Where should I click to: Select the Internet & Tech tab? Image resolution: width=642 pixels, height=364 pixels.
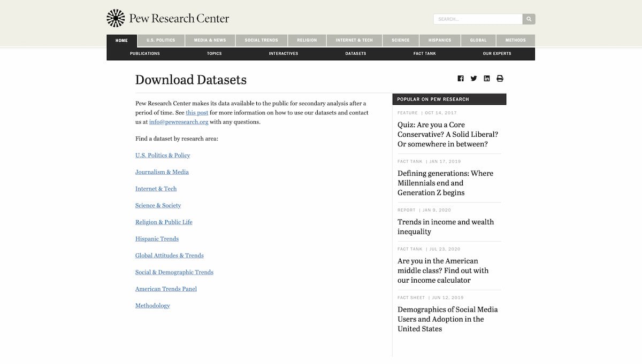pyautogui.click(x=354, y=40)
